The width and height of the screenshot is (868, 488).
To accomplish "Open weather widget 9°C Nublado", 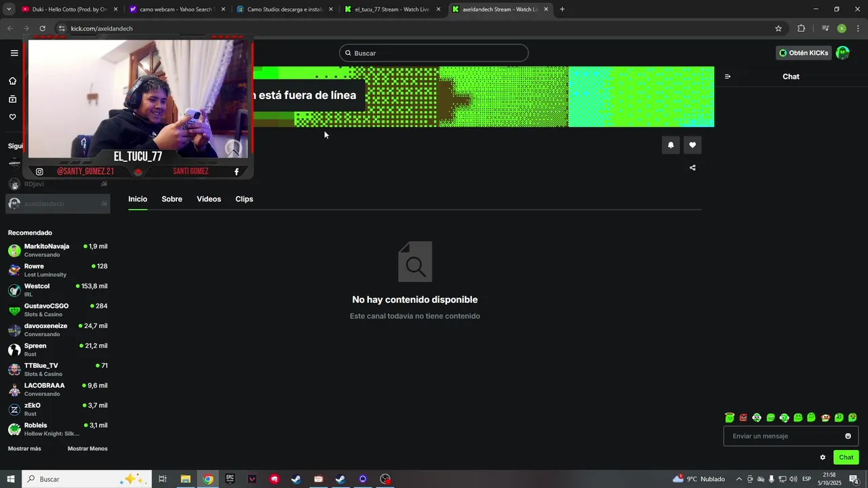I will (698, 479).
